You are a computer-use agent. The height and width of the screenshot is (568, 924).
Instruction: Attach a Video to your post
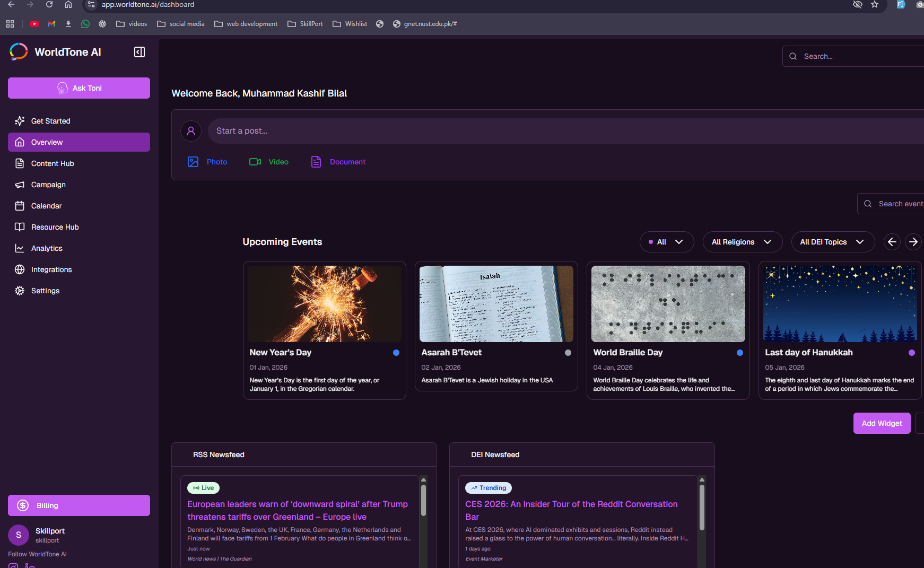268,162
